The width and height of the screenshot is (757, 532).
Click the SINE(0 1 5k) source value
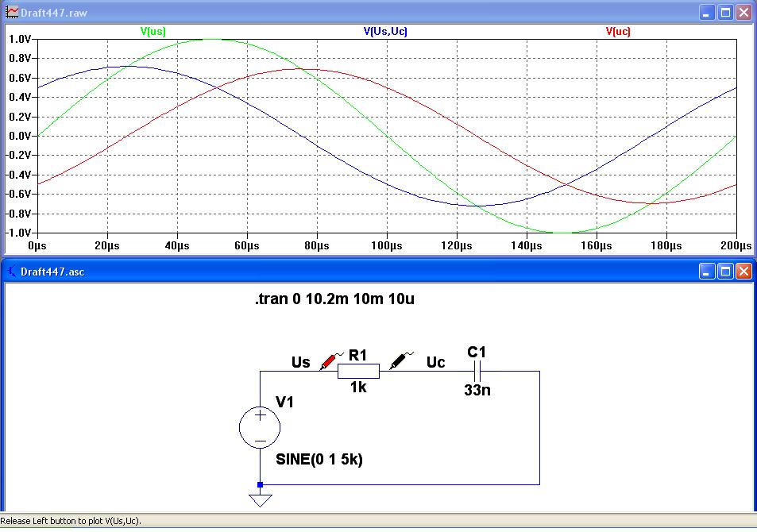coord(319,459)
